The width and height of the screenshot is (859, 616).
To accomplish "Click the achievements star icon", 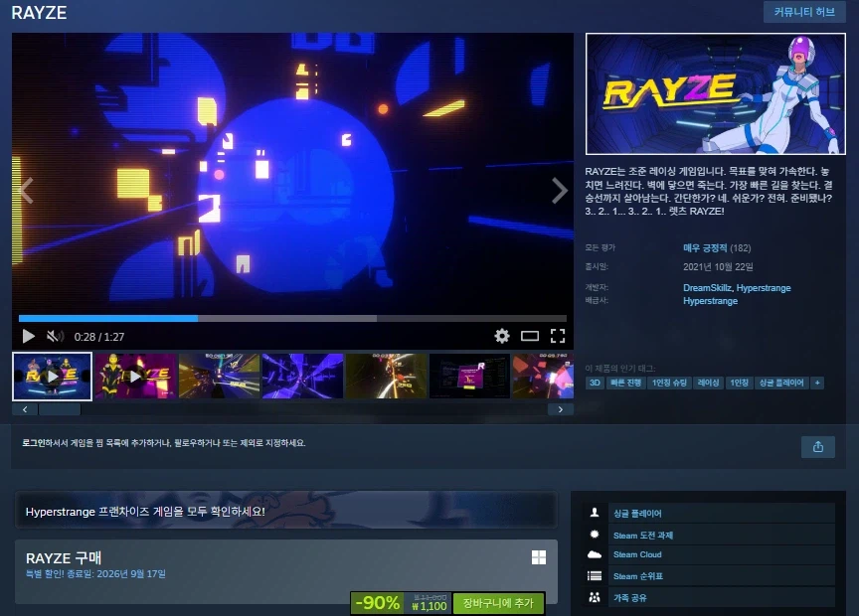I will [595, 535].
